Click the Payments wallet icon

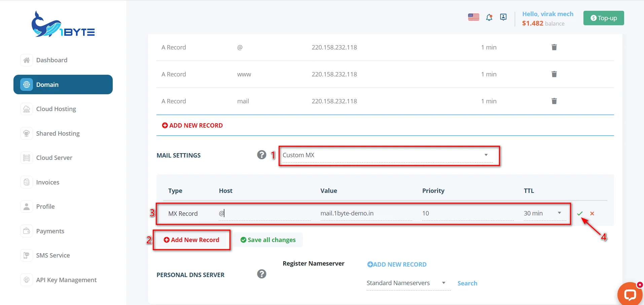pyautogui.click(x=27, y=231)
